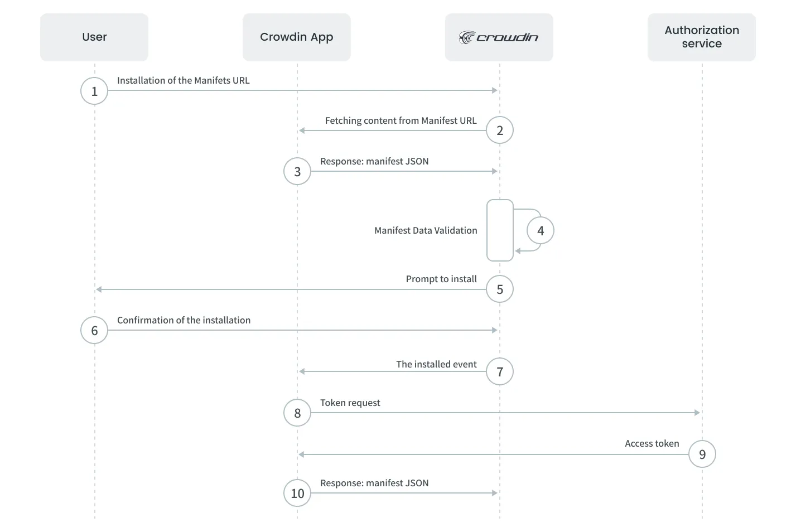Select the step 9 circle marker
The image size is (796, 532).
(x=702, y=454)
